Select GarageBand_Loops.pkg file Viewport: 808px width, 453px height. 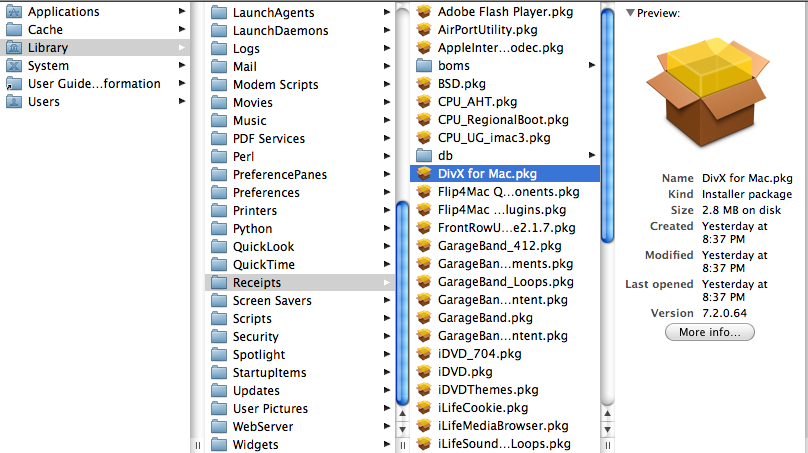click(x=505, y=281)
